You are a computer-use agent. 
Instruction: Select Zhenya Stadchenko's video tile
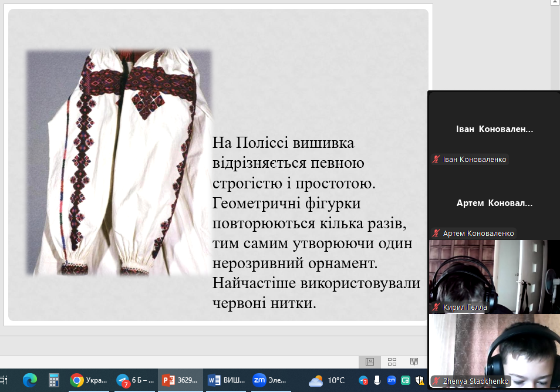[x=494, y=350]
